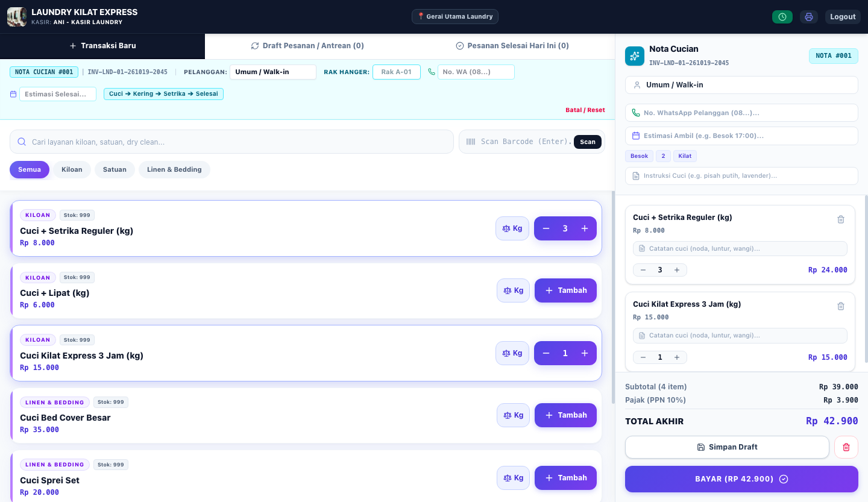Viewport: 868px width, 502px height.
Task: Click the BAYAR (RP 42.900) button
Action: click(x=741, y=479)
